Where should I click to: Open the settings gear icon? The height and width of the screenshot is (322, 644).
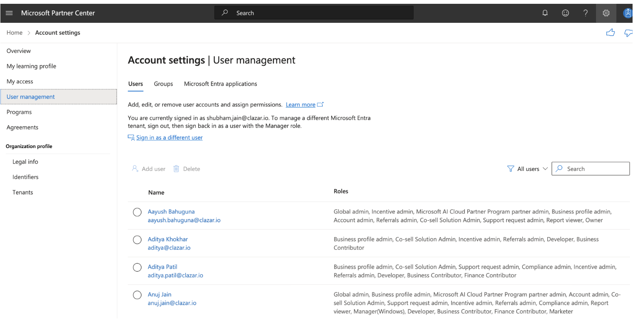tap(606, 13)
